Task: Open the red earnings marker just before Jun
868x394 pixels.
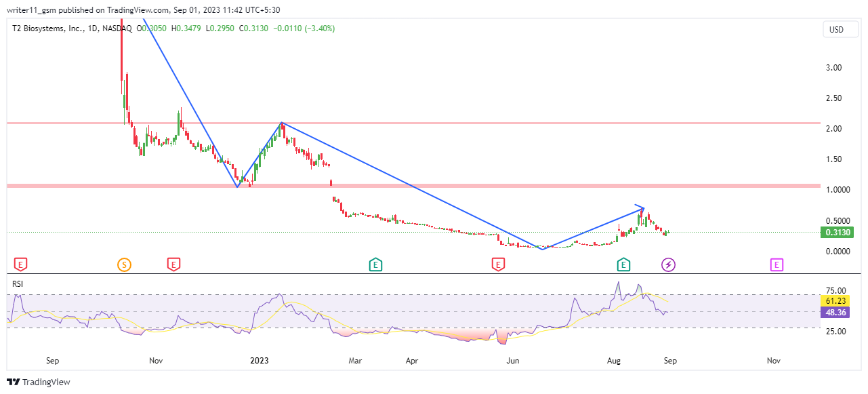Action: point(498,264)
